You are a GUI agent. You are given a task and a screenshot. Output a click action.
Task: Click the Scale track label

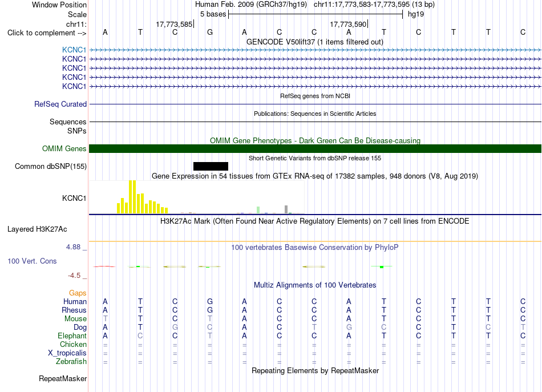pyautogui.click(x=78, y=14)
